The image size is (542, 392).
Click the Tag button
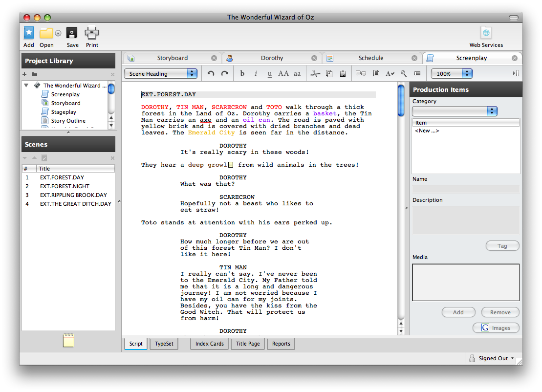point(502,246)
